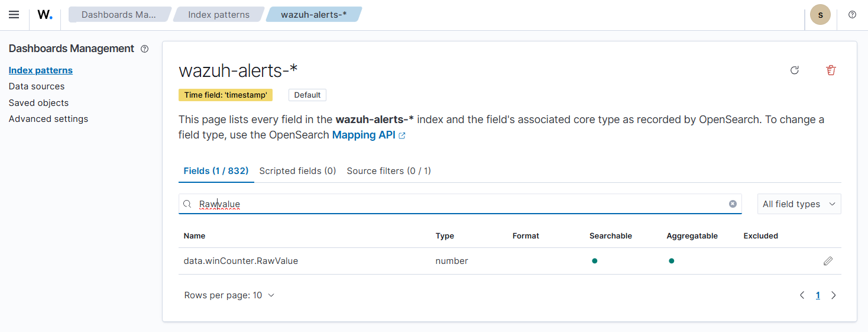868x332 pixels.
Task: Open the Mapping API link
Action: pos(369,135)
